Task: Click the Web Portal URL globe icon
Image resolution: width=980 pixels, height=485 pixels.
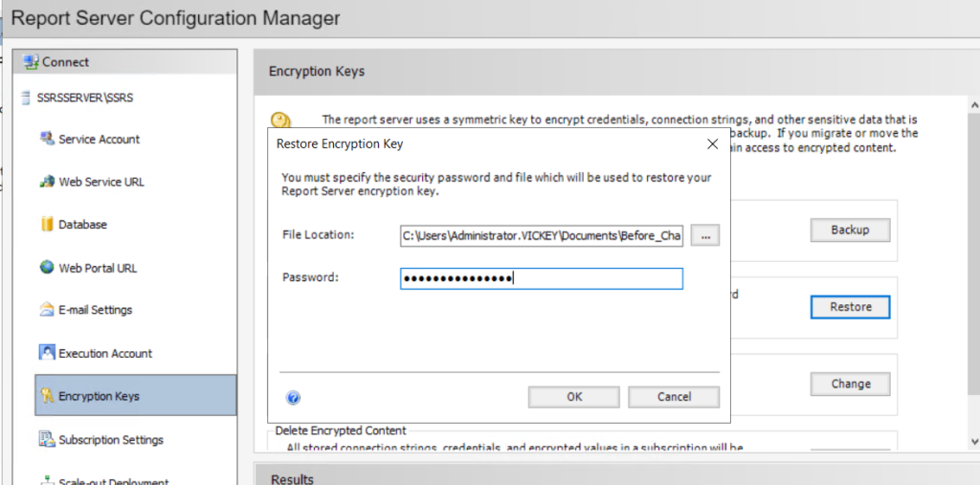Action: pos(47,268)
